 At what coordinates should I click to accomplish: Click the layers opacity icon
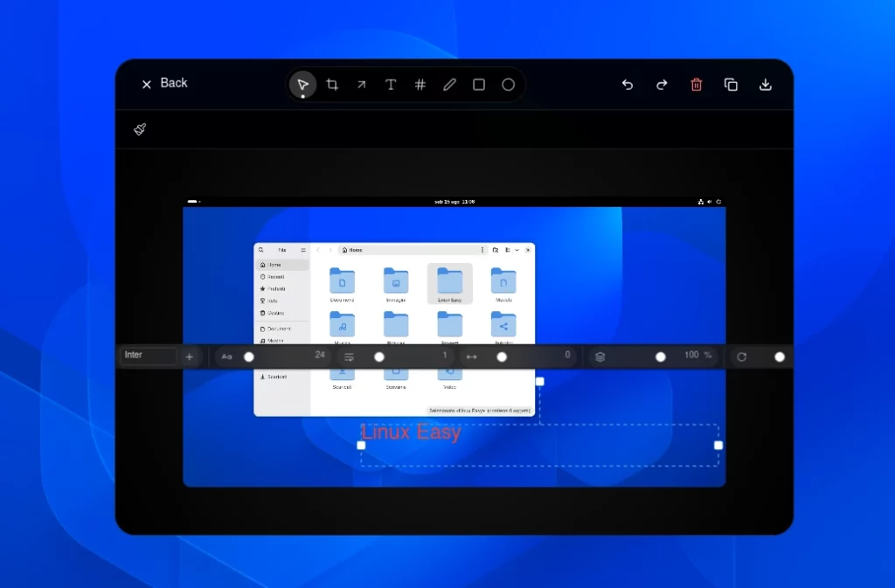(x=600, y=357)
